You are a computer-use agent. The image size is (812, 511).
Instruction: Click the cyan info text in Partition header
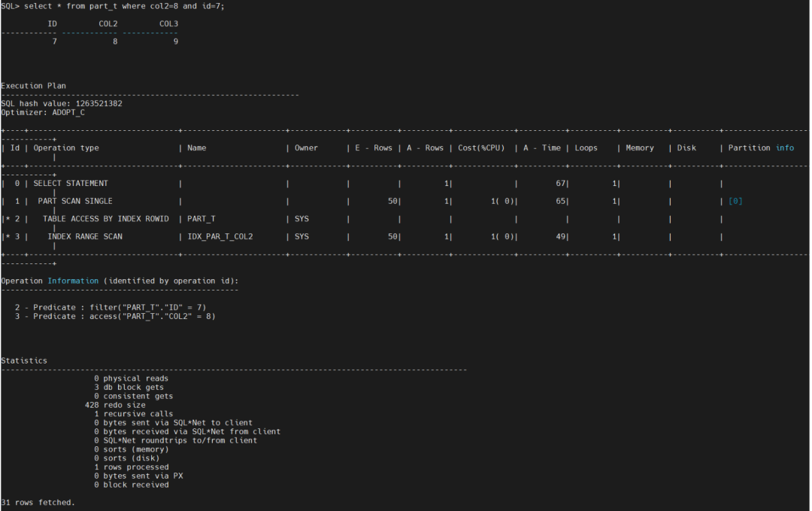[785, 148]
